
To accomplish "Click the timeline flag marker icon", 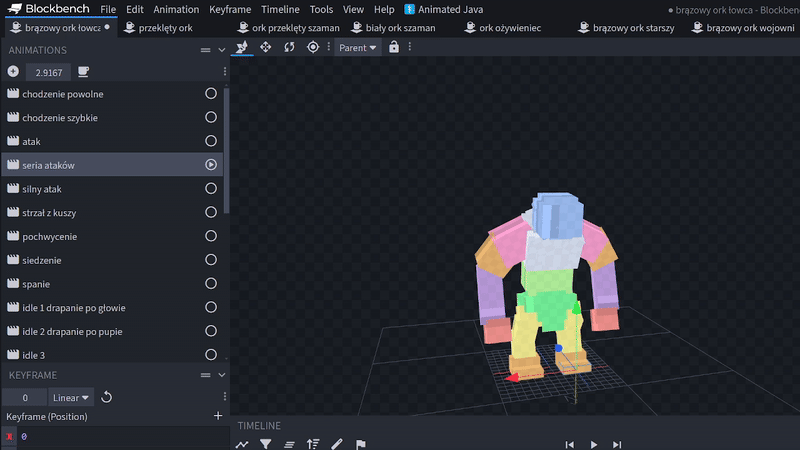I will coord(361,444).
